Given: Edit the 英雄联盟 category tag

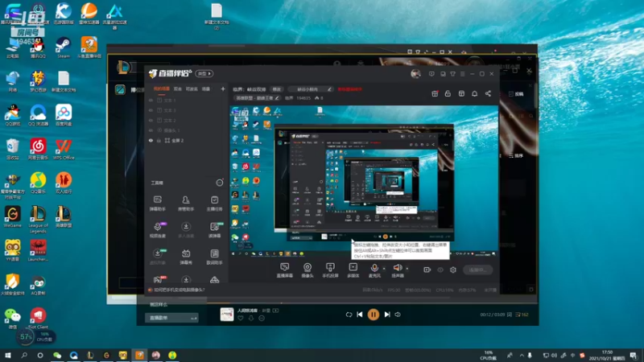Looking at the screenshot, I should point(257,98).
